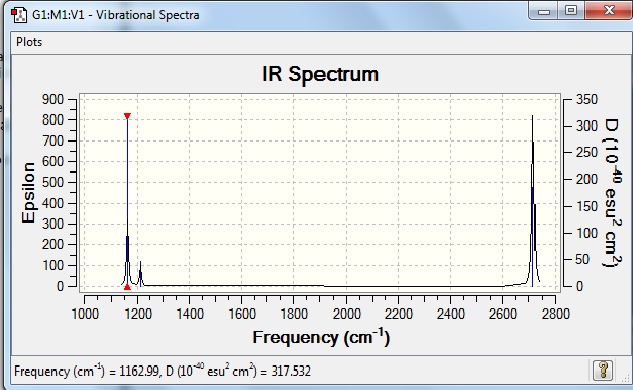Viewport: 633px width, 390px height.
Task: Close the Vibrational Spectra window
Action: (x=609, y=10)
